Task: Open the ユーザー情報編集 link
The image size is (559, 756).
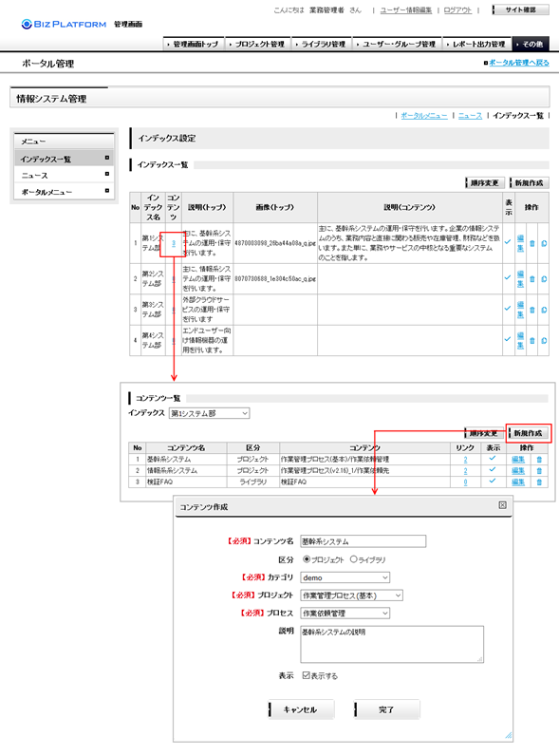Action: [x=406, y=10]
